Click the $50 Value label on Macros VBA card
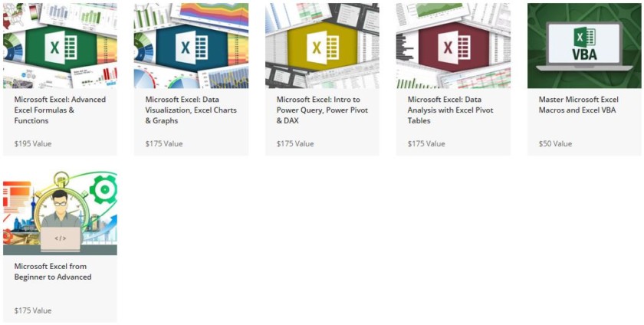 tap(555, 143)
